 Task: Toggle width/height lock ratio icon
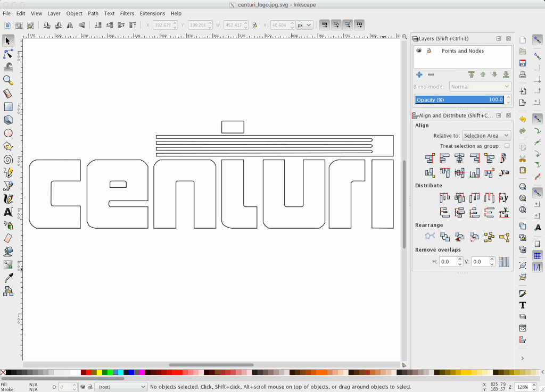coord(255,25)
